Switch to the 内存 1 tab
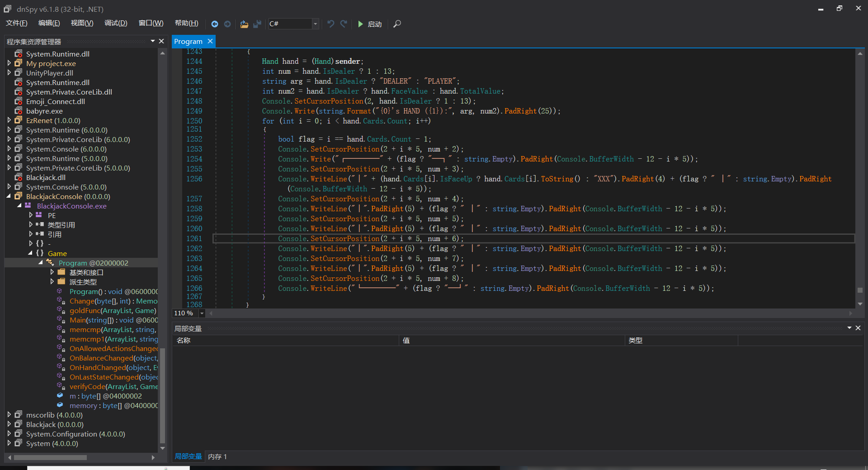This screenshot has height=470, width=868. click(x=217, y=456)
